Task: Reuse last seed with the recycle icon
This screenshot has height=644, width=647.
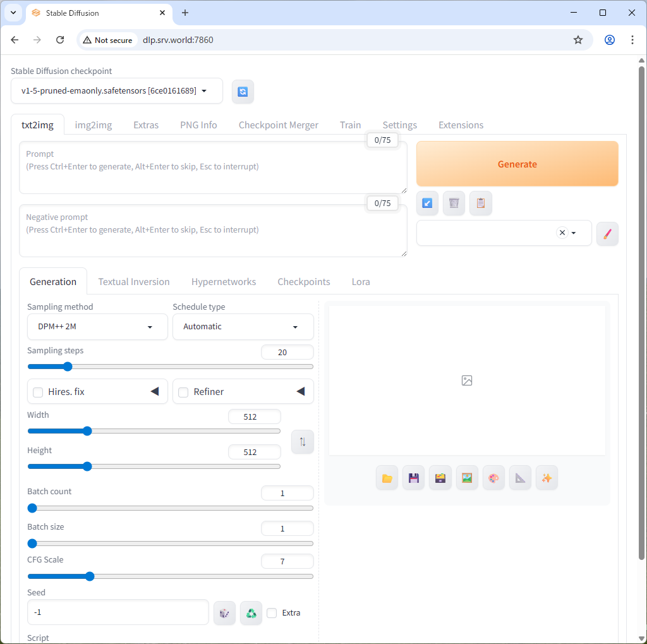Action: [x=251, y=612]
